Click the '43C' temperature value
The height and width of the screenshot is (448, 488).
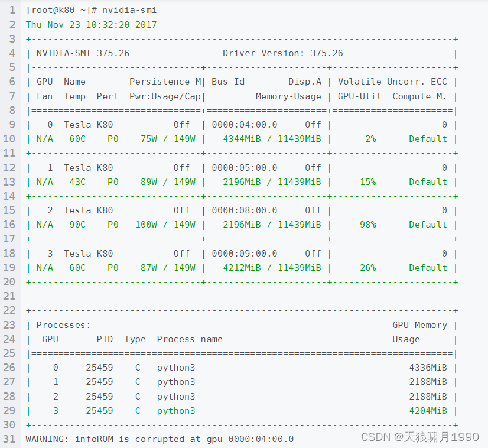77,182
